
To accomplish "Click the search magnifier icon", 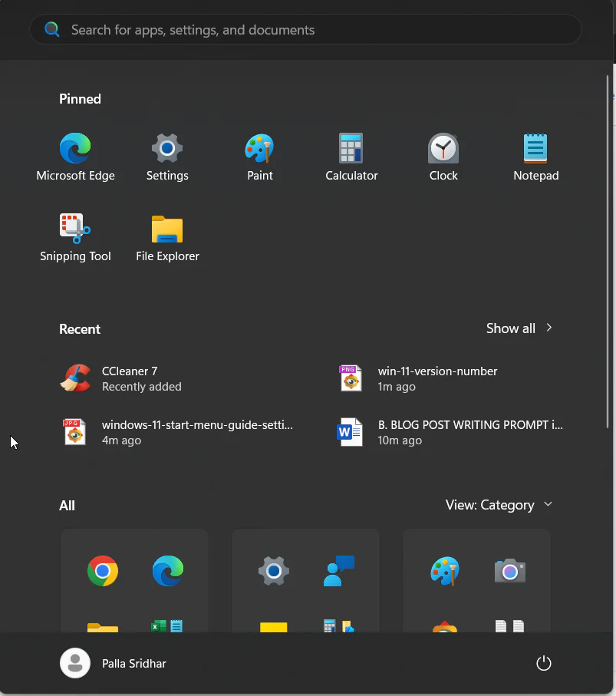I will coord(52,29).
